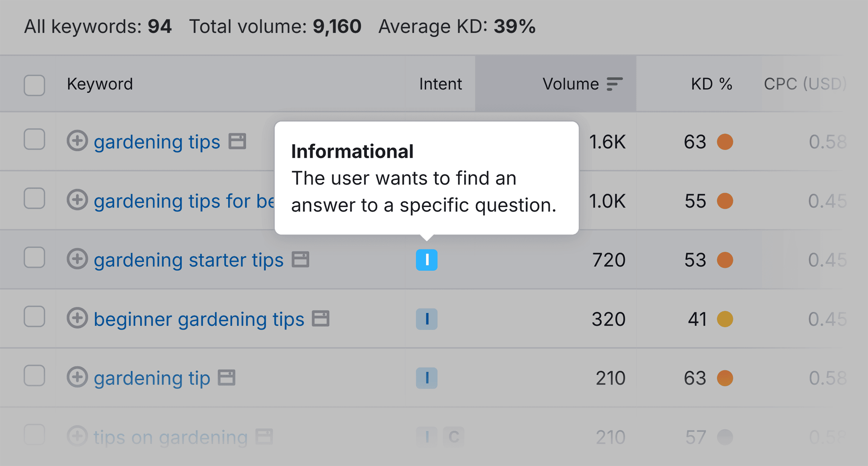868x466 pixels.
Task: Click the KD difficulty dot beside 63
Action: tap(726, 141)
